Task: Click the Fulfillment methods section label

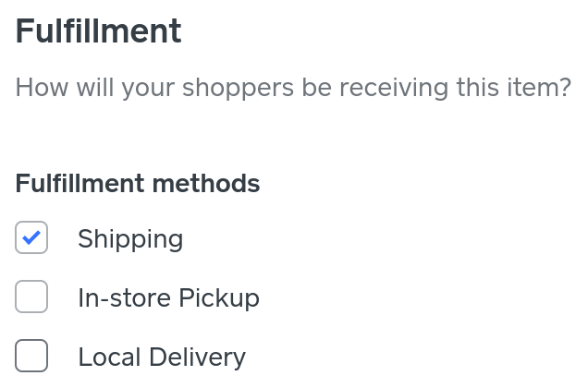Action: click(x=138, y=184)
